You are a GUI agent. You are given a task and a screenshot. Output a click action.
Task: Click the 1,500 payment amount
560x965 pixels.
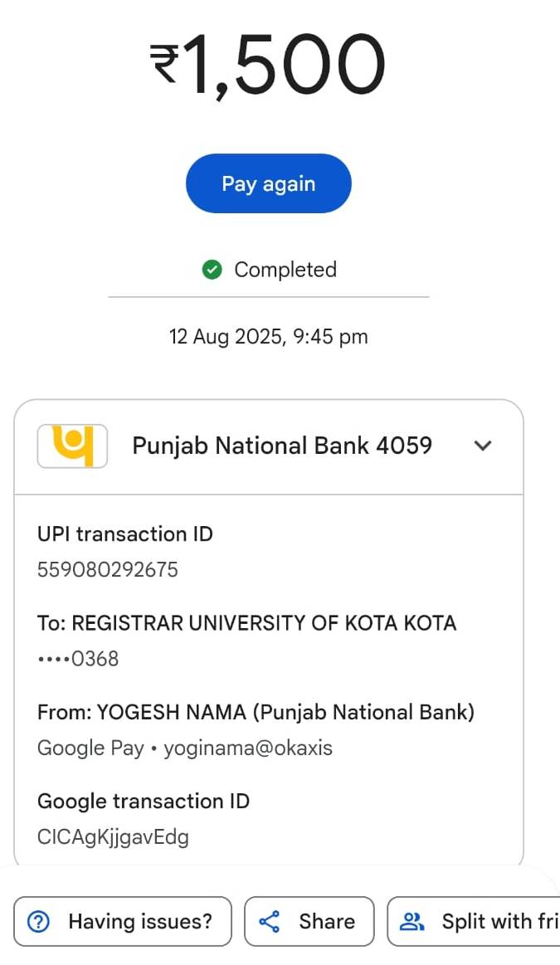point(286,65)
